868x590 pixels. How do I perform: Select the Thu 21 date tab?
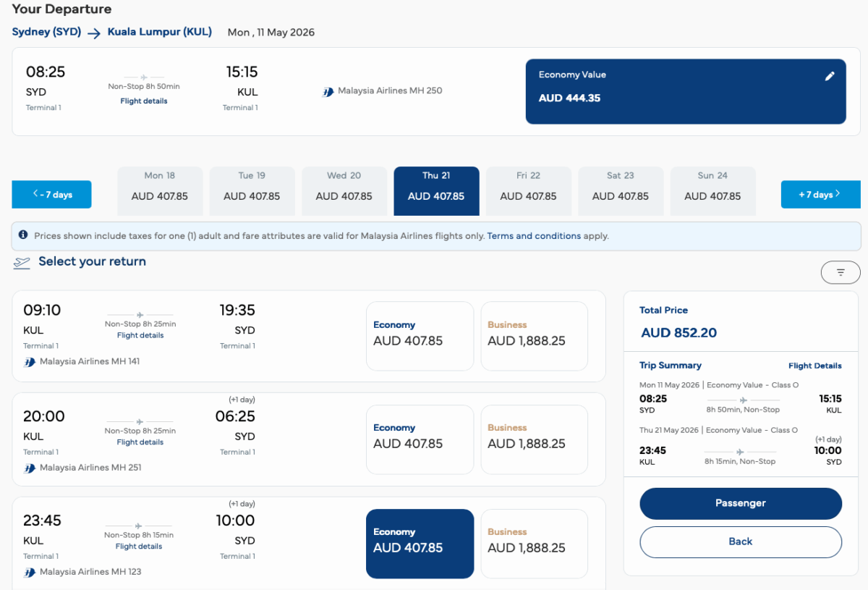coord(436,191)
